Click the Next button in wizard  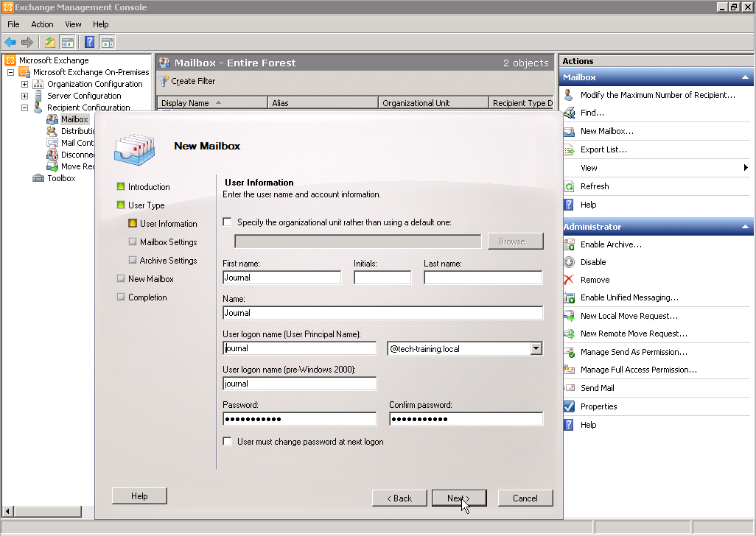458,498
